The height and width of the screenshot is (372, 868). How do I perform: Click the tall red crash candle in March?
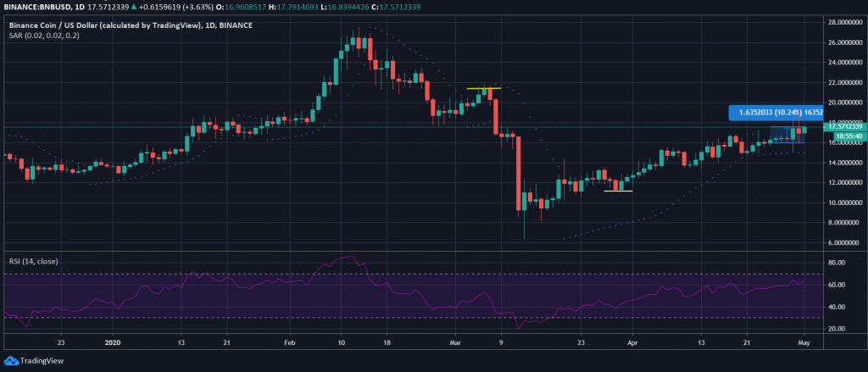point(519,173)
